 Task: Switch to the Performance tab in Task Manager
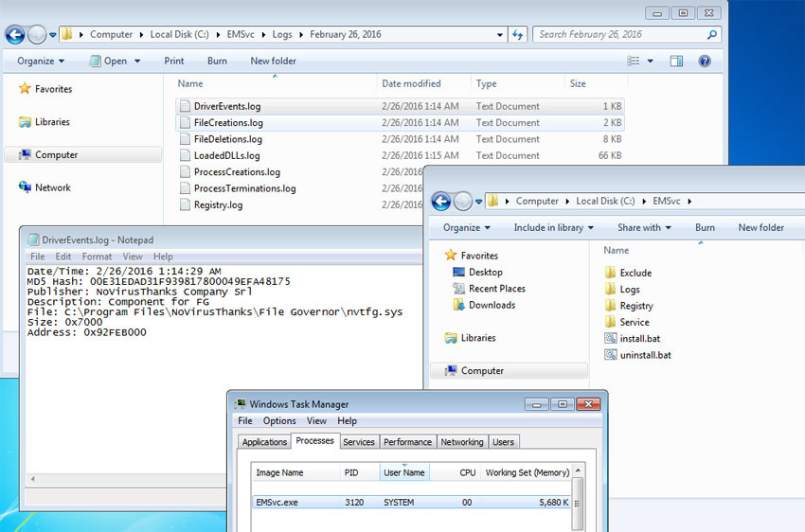[x=407, y=442]
